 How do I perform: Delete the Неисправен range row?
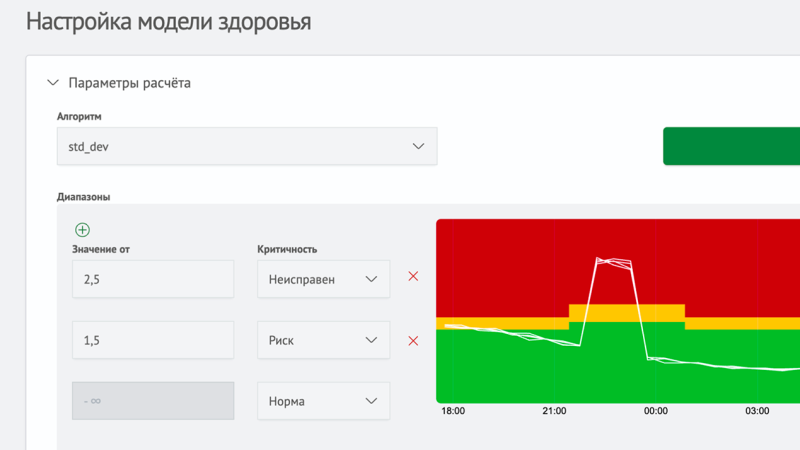click(413, 277)
